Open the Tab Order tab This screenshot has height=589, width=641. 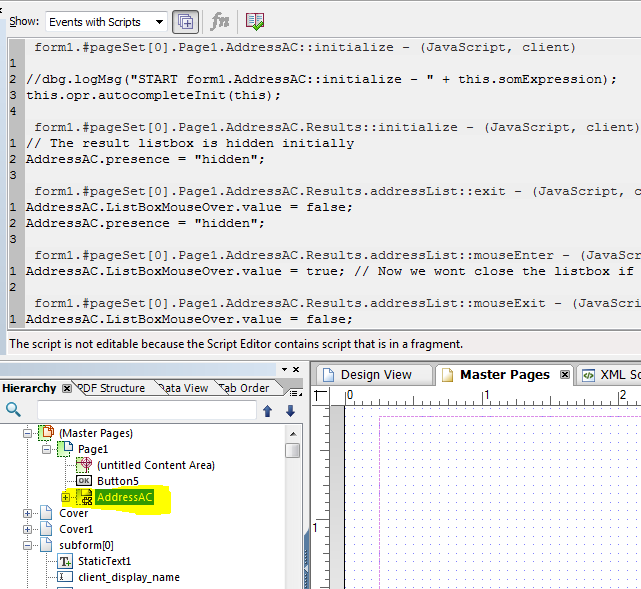click(x=244, y=388)
